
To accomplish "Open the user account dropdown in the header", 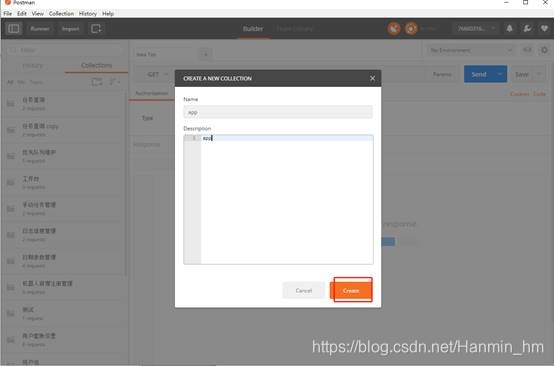I will pos(476,28).
